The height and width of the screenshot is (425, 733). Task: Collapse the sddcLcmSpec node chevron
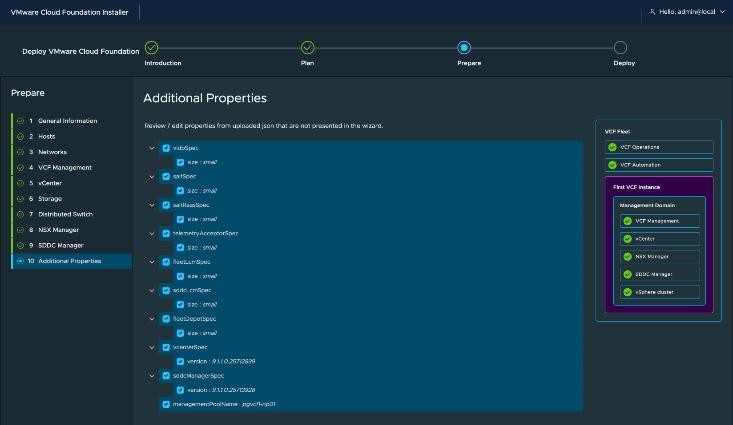point(151,291)
